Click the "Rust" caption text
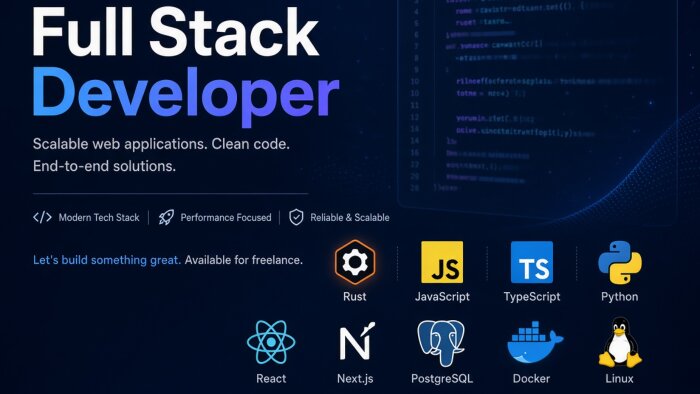This screenshot has width=700, height=394. 354,296
